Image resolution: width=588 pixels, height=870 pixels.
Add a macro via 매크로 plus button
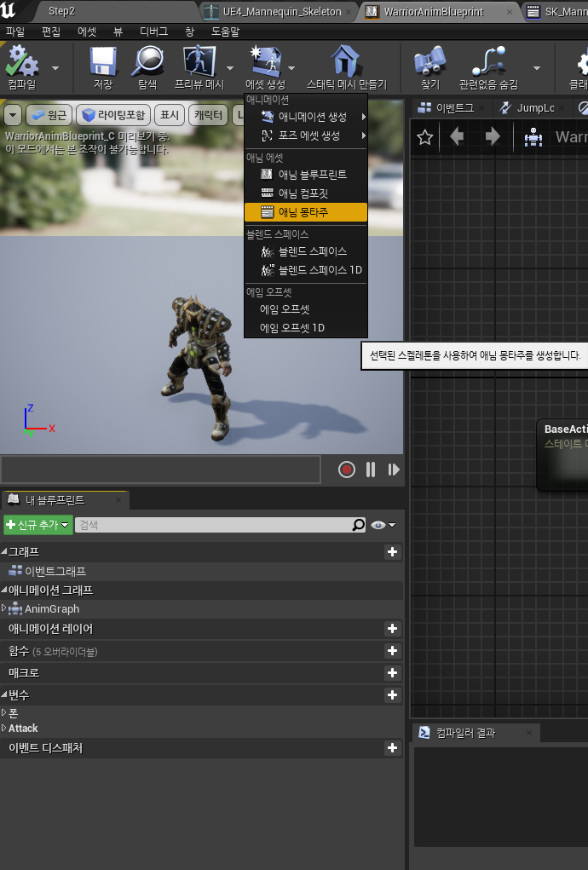point(392,673)
